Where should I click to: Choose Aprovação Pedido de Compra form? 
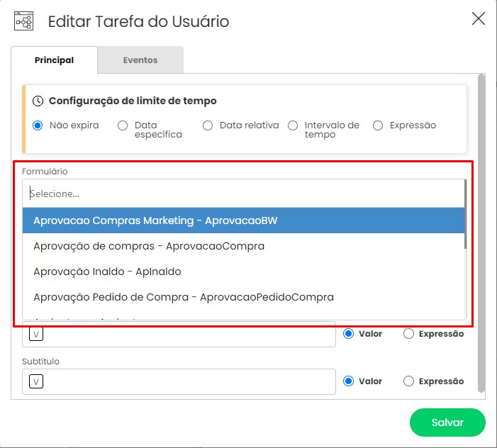pos(243,297)
